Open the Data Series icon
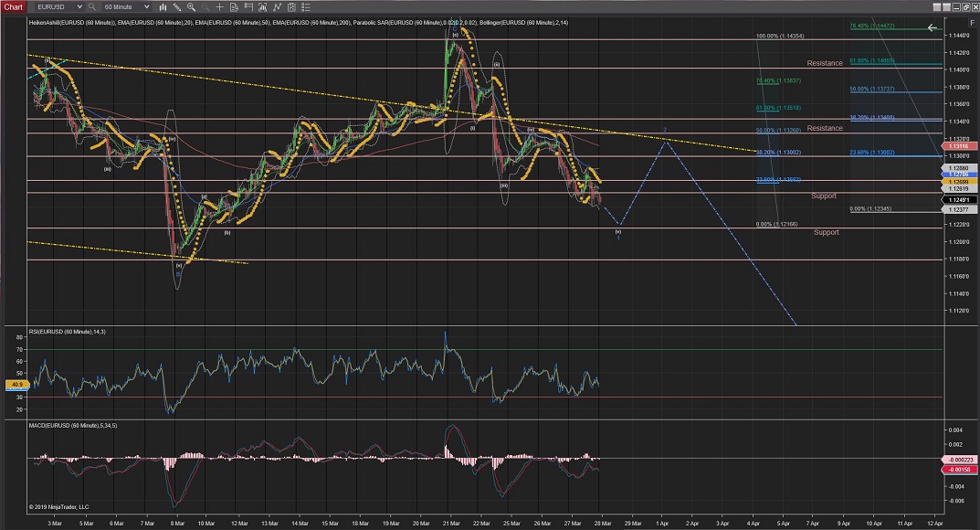980x530 pixels. pos(262,6)
